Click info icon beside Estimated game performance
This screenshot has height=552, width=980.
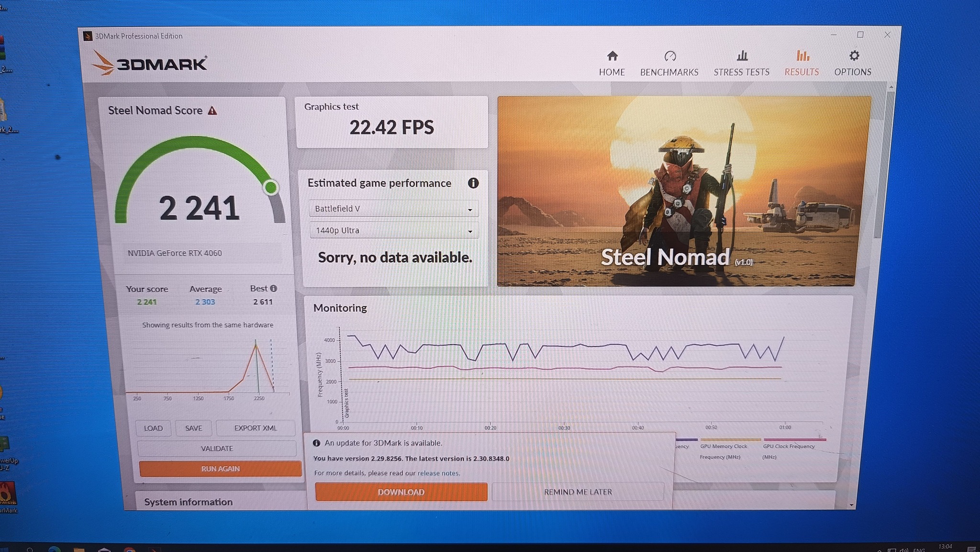coord(473,183)
